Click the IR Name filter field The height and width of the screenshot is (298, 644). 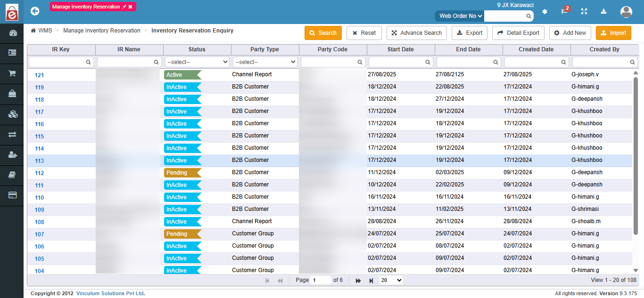[x=129, y=62]
